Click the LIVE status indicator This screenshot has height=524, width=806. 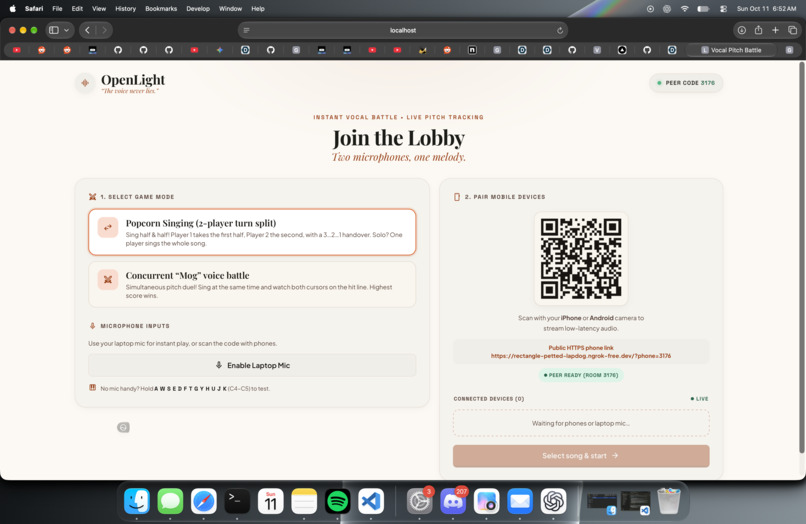point(699,399)
